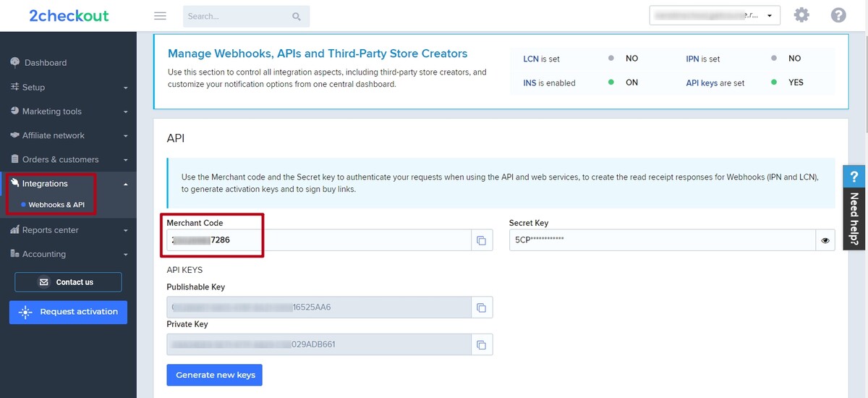Expand the Setup menu arrow
Viewport: 868px width, 398px height.
[125, 88]
